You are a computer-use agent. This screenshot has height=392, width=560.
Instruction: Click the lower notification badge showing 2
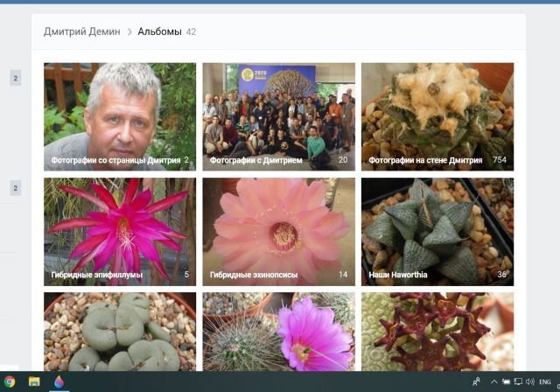point(15,188)
